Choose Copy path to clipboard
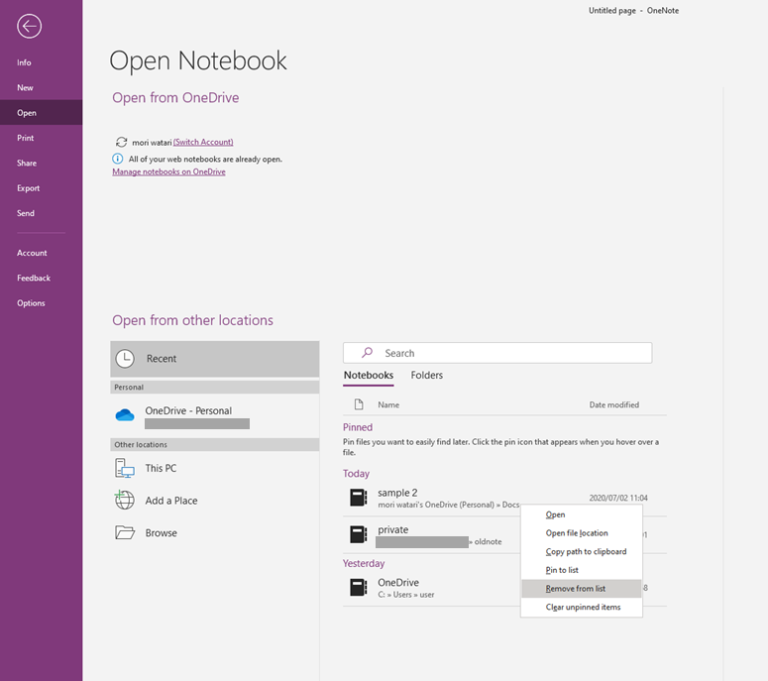 coord(581,552)
